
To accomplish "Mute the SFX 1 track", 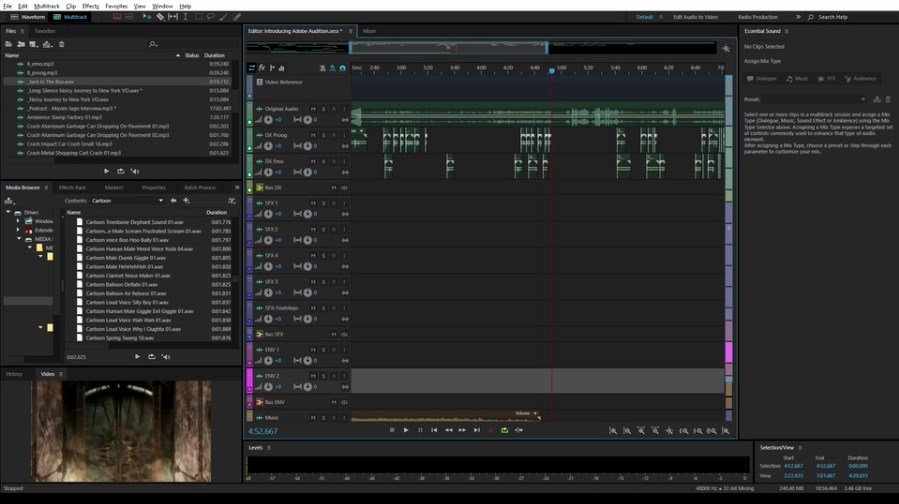I will pos(313,203).
